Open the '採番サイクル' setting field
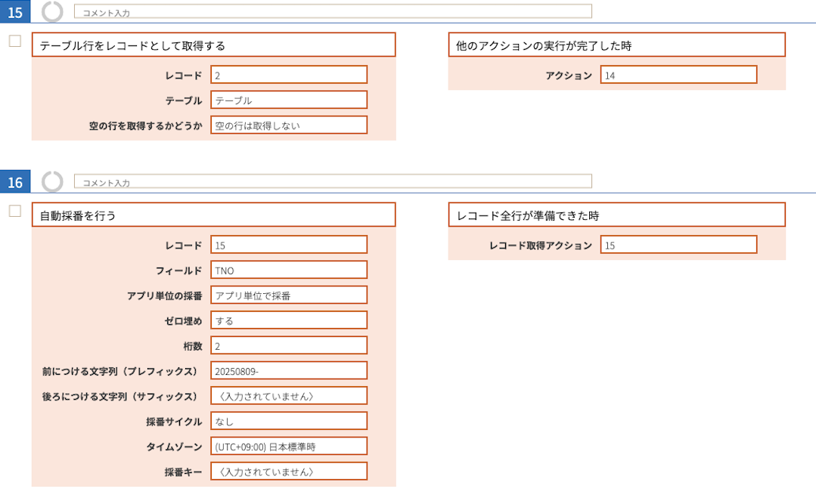 (289, 422)
